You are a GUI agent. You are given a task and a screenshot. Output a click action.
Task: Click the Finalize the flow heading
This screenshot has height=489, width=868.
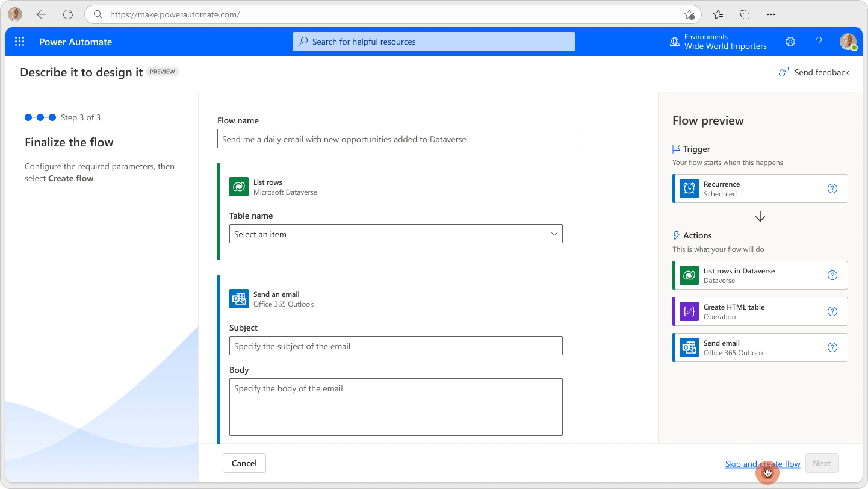click(x=69, y=142)
